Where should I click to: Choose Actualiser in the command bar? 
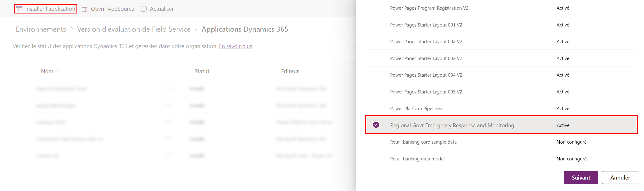pyautogui.click(x=157, y=9)
